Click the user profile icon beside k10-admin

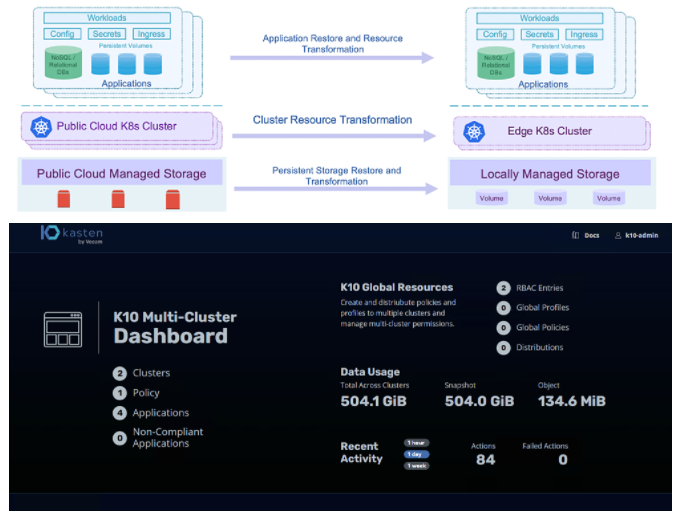618,235
